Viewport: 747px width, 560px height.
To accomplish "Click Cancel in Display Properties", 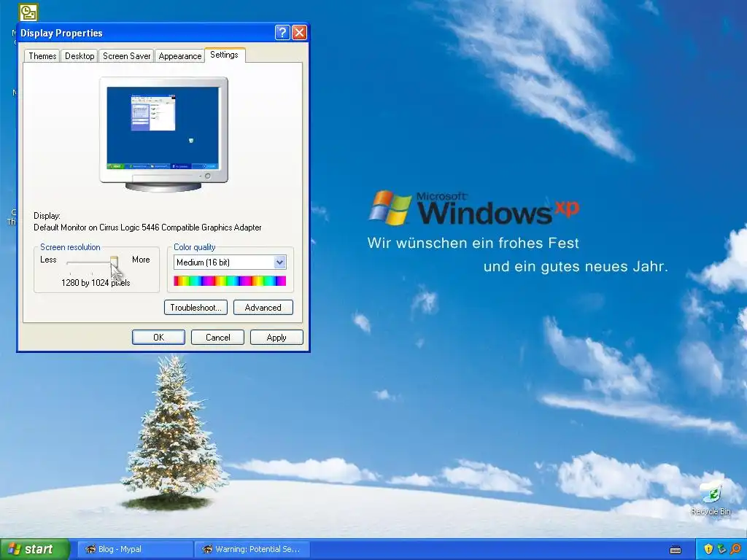I will click(x=217, y=337).
